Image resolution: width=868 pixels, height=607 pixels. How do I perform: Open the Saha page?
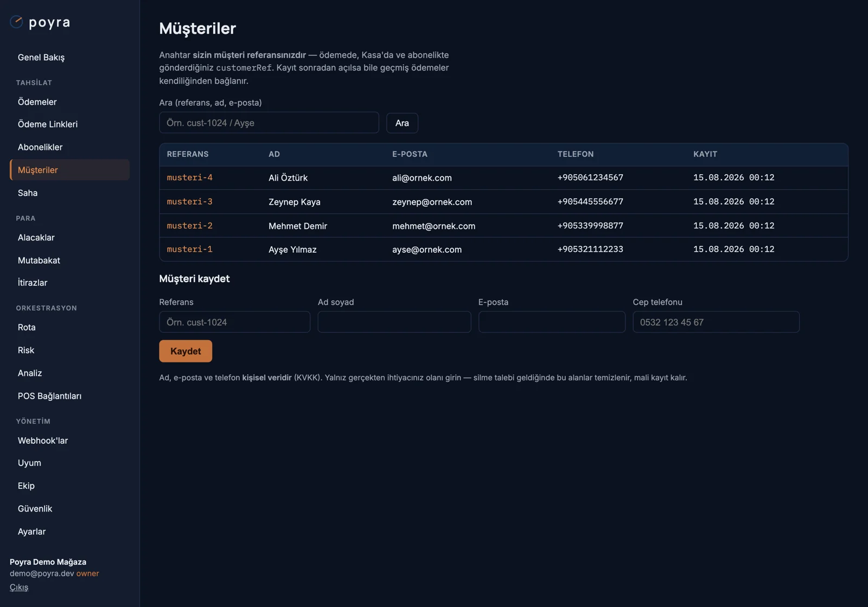(x=28, y=193)
